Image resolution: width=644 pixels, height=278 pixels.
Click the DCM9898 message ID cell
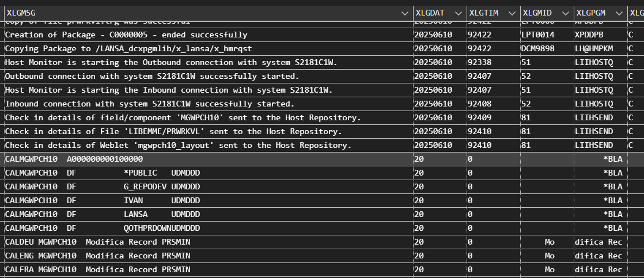point(537,49)
